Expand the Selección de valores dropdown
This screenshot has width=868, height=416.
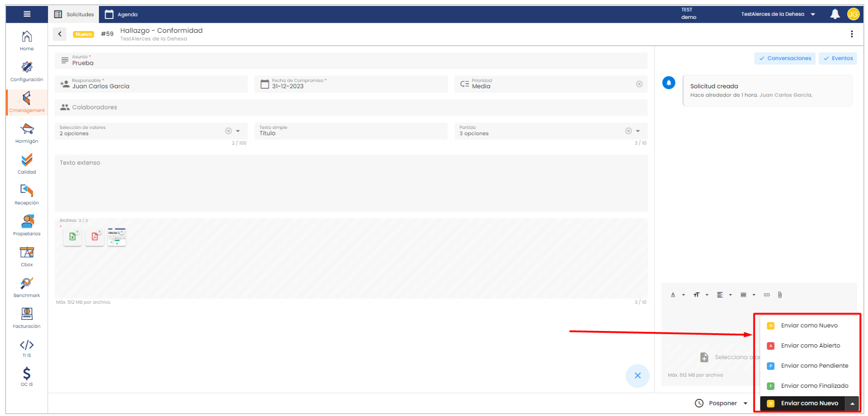[x=238, y=131]
